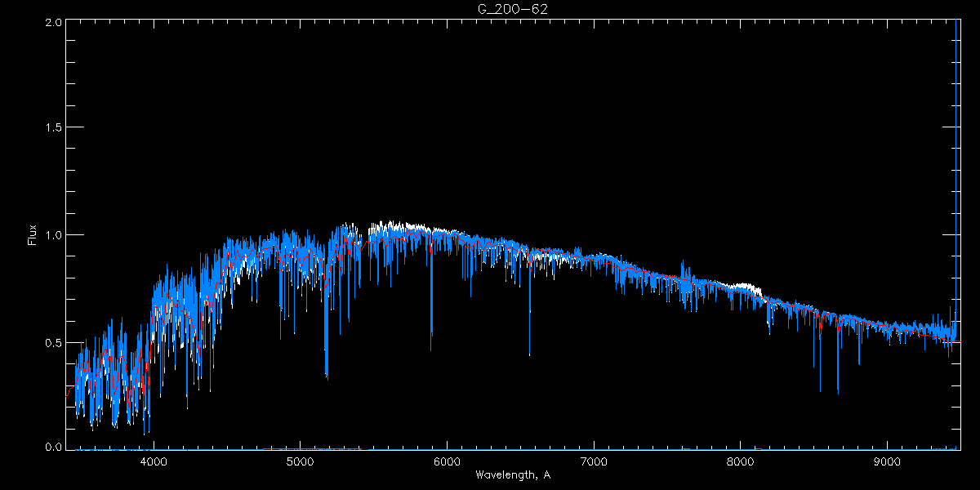Click the 0.5 flux tick label
980x490 pixels.
point(53,342)
